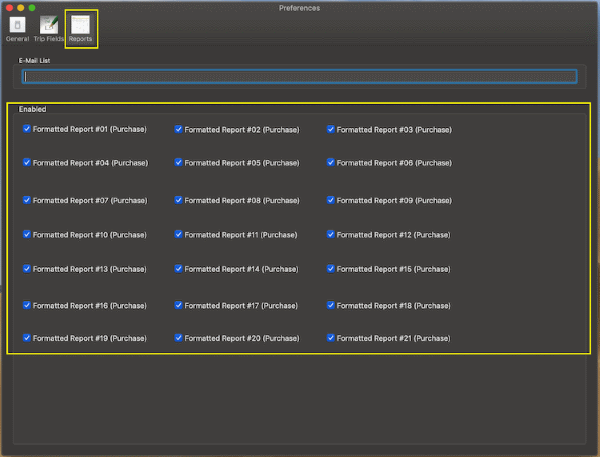600x457 pixels.
Task: Toggle Formatted Report #20 (Purchase) checkbox
Action: coord(179,338)
